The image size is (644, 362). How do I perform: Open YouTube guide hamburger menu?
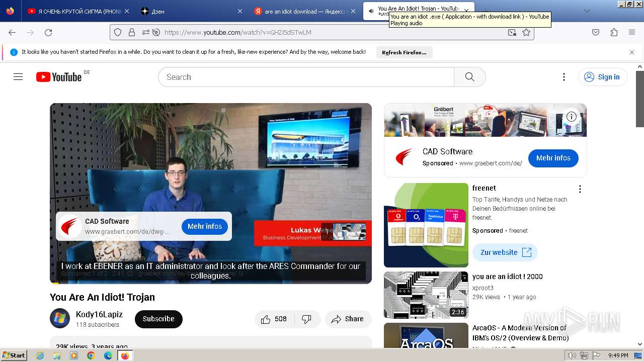coord(18,77)
